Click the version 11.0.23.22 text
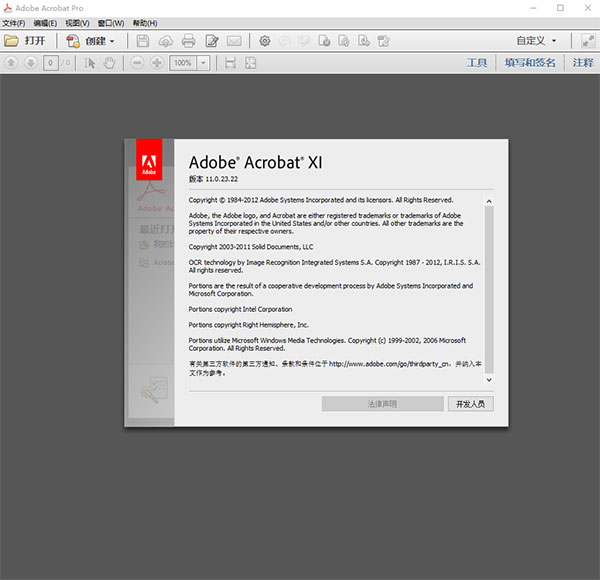The image size is (600, 580). pyautogui.click(x=213, y=179)
